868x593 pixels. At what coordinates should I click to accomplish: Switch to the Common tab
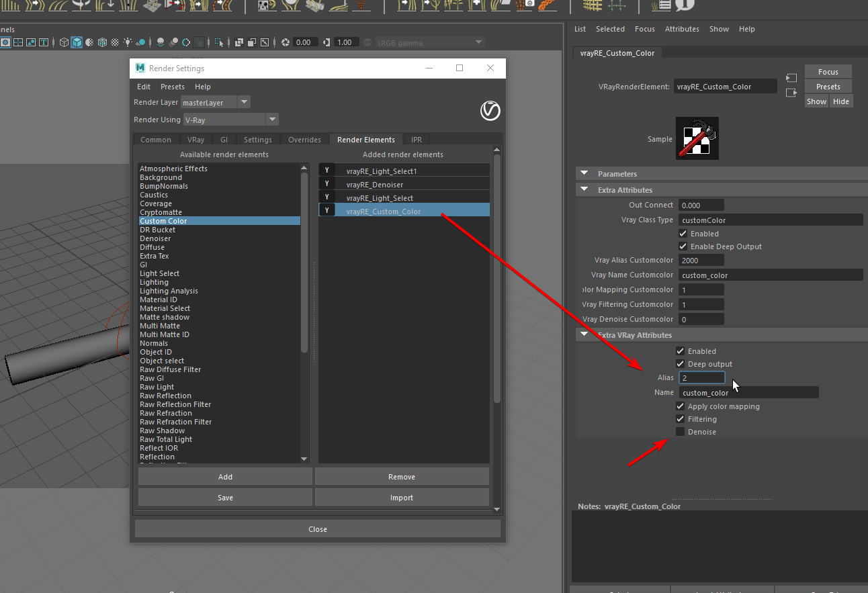[x=156, y=140]
